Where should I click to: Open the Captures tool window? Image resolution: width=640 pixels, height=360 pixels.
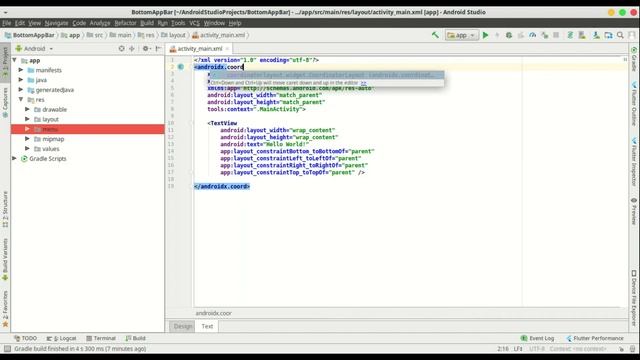pyautogui.click(x=5, y=102)
